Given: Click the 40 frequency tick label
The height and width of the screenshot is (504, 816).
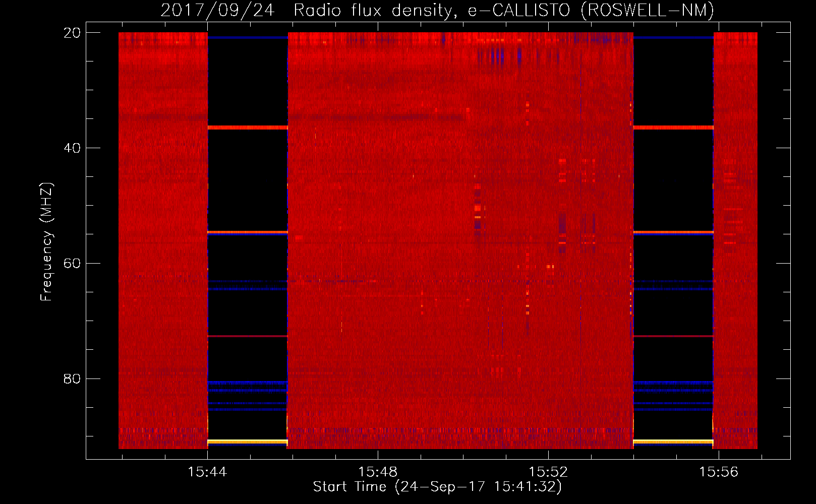Looking at the screenshot, I should (x=72, y=148).
